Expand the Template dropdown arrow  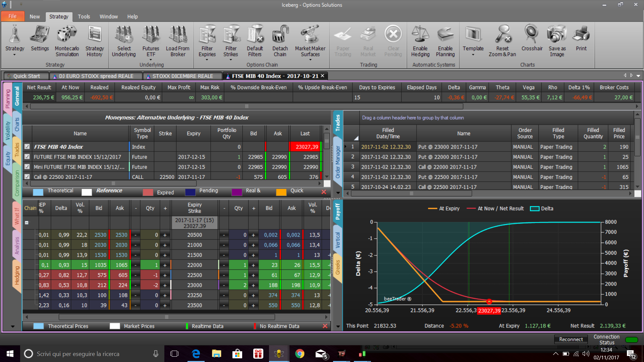(473, 55)
